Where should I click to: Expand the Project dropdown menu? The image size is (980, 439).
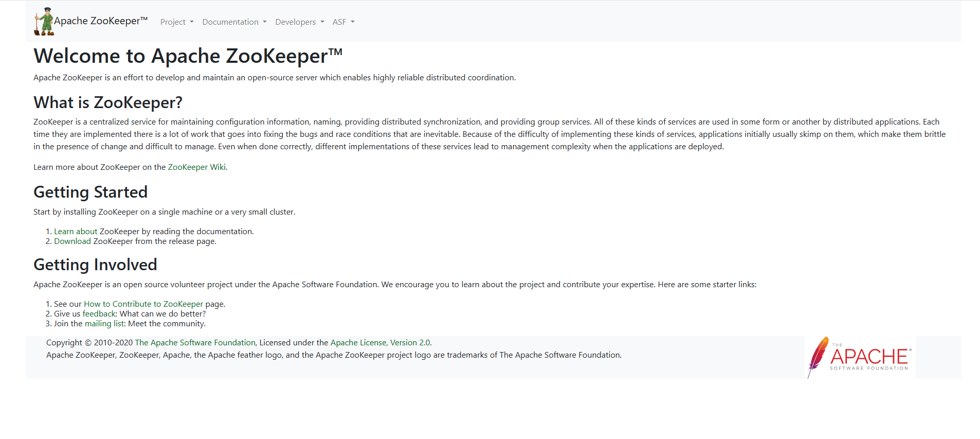coord(177,22)
